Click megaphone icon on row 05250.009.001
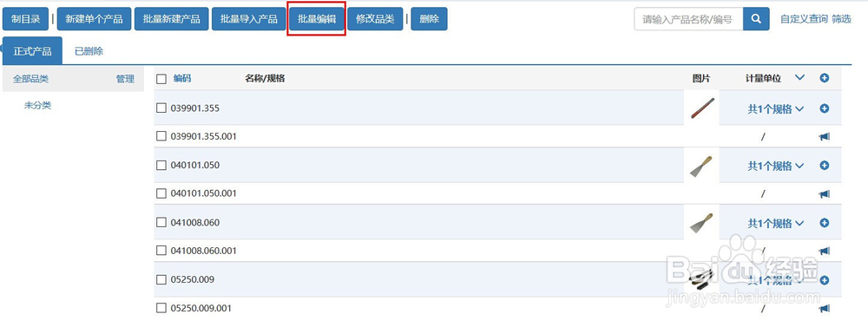Viewport: 868px width, 327px height. [x=825, y=308]
